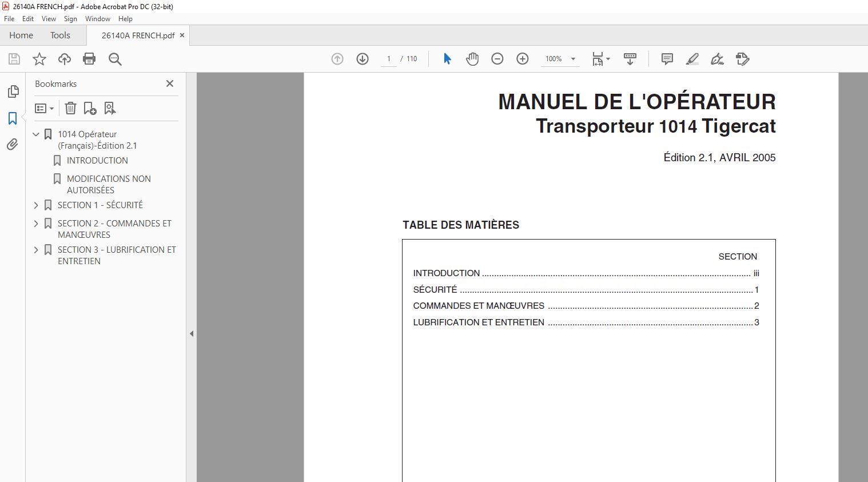This screenshot has height=482, width=868.
Task: Add a comment sticky note
Action: (x=667, y=59)
